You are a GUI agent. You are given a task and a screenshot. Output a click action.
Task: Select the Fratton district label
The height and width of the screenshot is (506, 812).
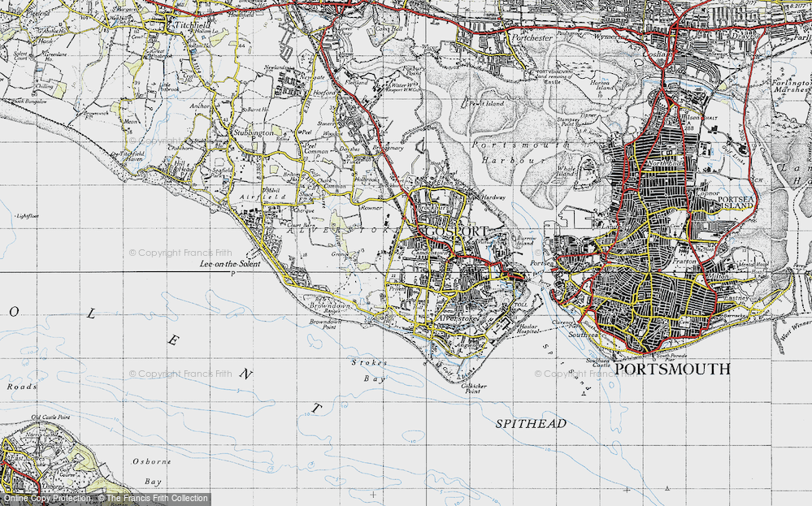pos(683,262)
